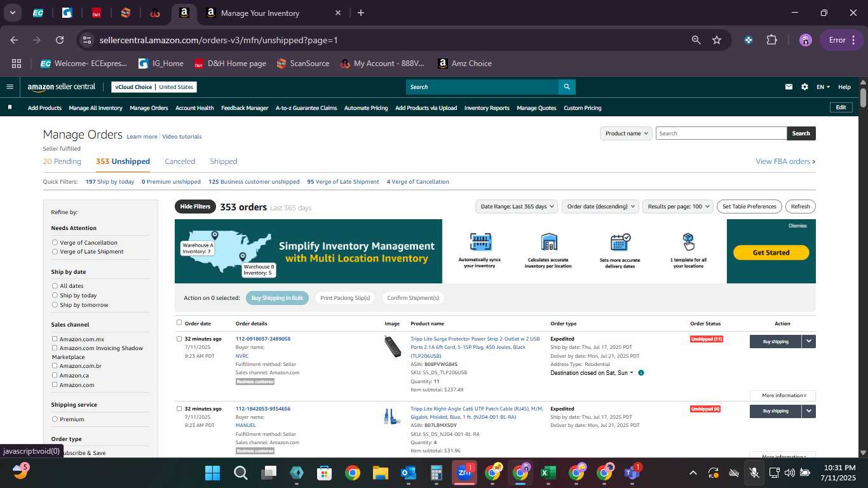This screenshot has height=488, width=868.
Task: Click the Hide Filters button
Action: [195, 207]
